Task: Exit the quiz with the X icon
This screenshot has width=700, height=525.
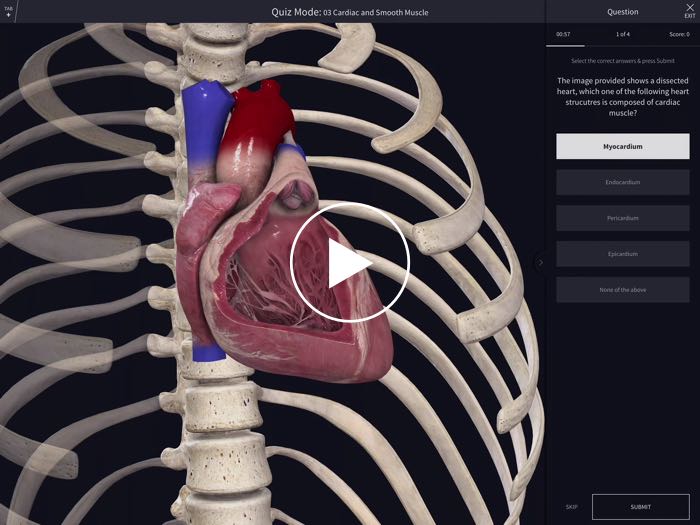Action: (689, 10)
